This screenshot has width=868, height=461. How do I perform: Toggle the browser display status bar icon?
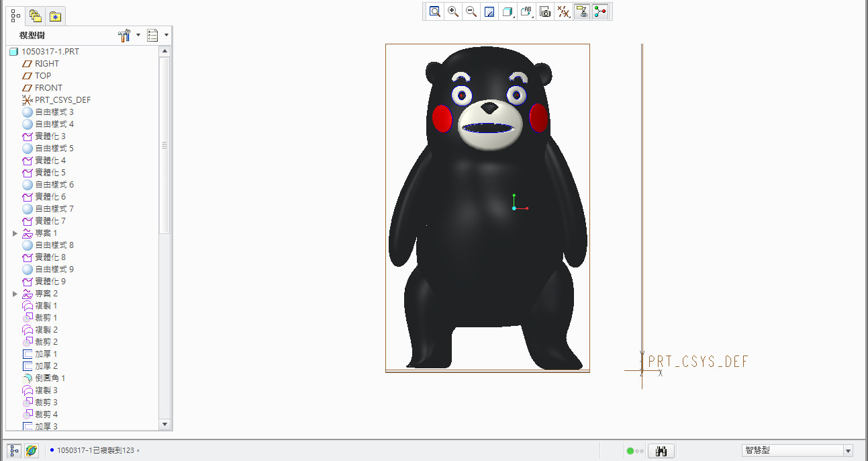[x=32, y=450]
